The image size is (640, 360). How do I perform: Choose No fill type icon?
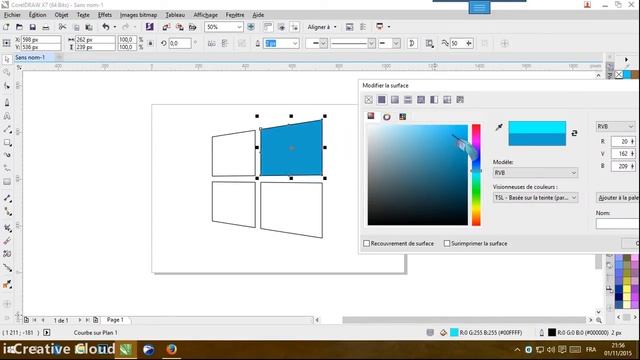[x=369, y=100]
